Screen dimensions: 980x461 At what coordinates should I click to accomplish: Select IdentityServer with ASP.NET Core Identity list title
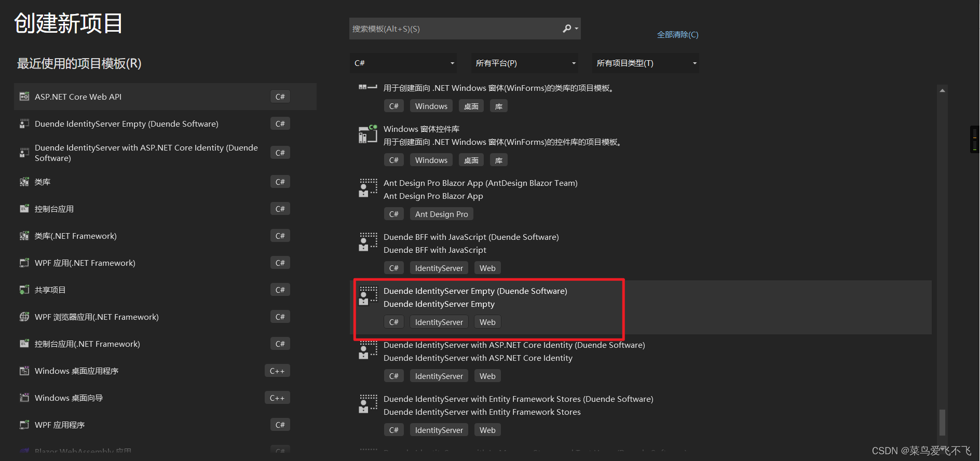pos(514,345)
